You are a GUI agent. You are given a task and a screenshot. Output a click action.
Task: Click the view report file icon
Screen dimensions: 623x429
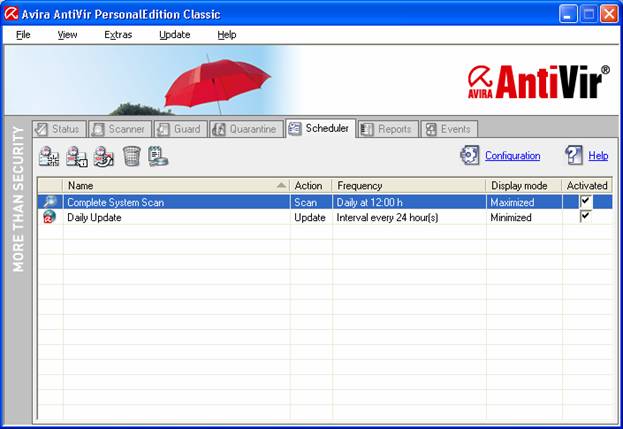[x=158, y=156]
